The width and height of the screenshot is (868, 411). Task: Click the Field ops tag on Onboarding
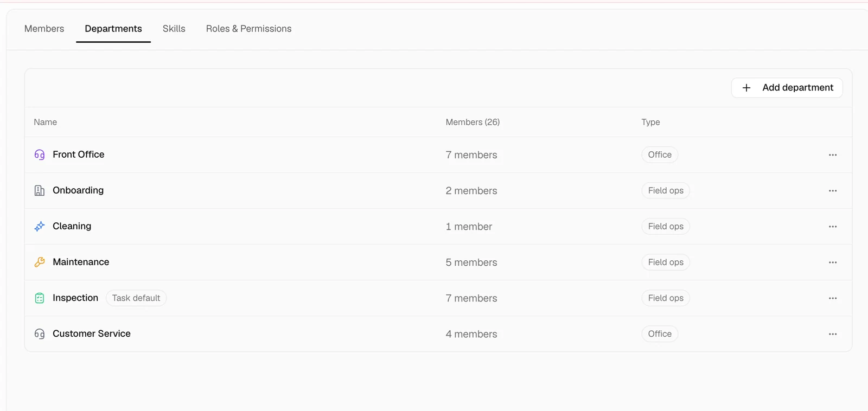point(666,191)
